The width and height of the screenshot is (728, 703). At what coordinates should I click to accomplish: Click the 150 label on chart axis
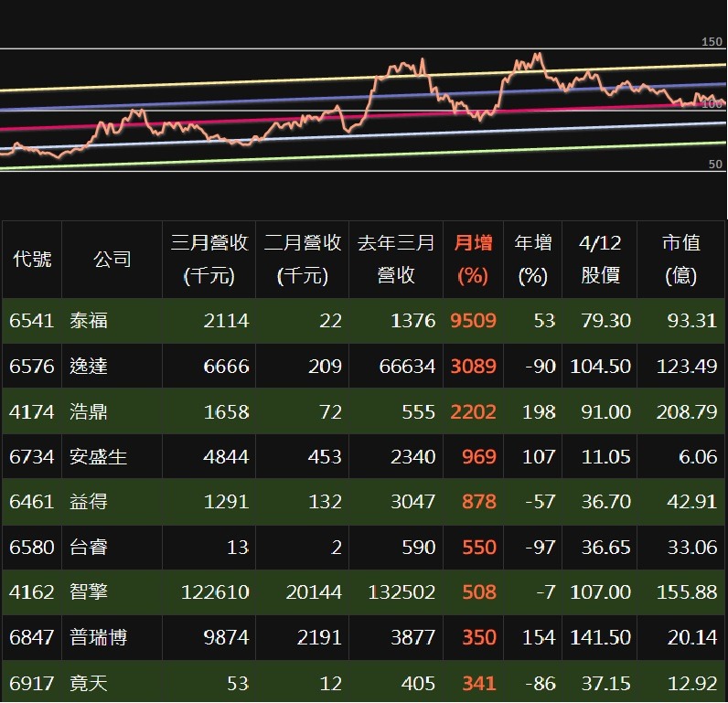coord(712,42)
